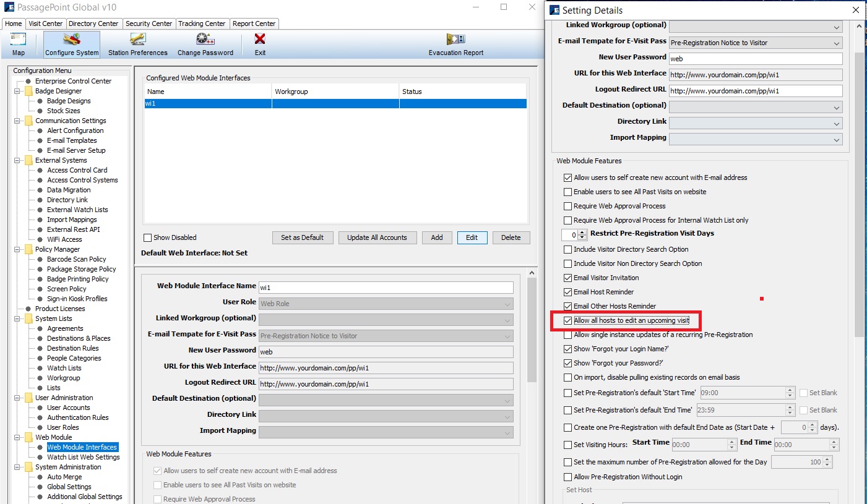Switch to the Home tab
867x504 pixels.
click(14, 23)
